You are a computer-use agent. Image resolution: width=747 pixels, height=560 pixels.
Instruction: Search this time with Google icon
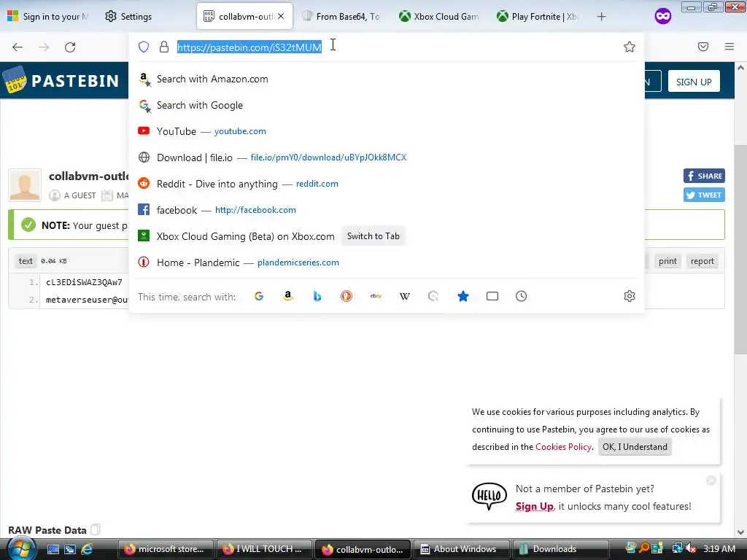(259, 296)
